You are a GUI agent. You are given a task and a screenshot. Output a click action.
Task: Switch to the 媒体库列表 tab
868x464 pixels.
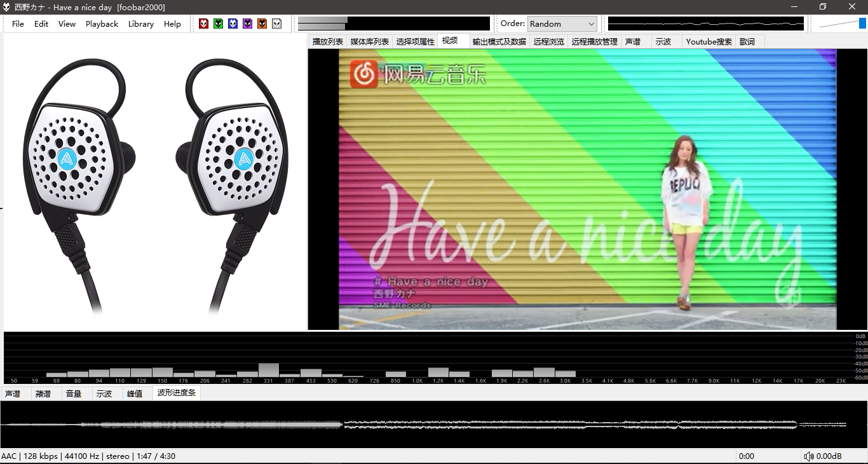pos(369,41)
